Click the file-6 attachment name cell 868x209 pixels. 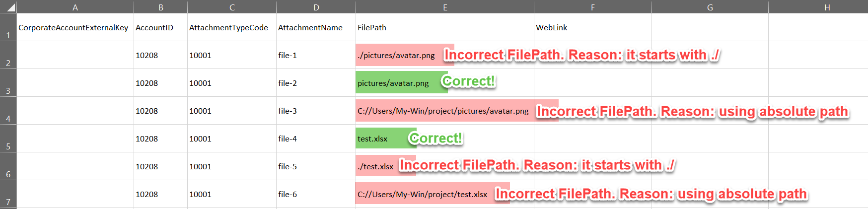click(x=316, y=194)
